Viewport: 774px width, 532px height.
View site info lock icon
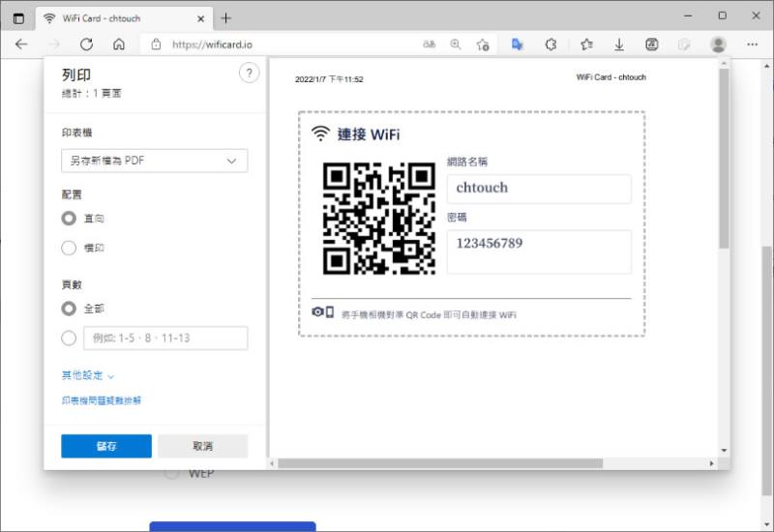point(156,44)
